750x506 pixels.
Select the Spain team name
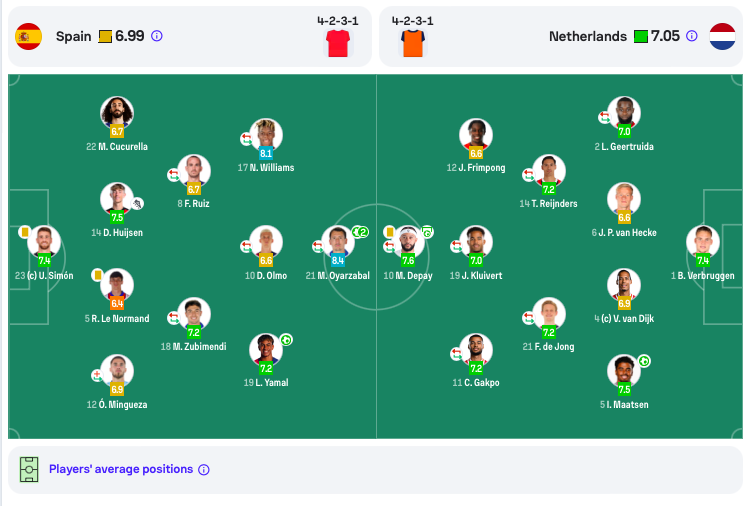pyautogui.click(x=74, y=36)
